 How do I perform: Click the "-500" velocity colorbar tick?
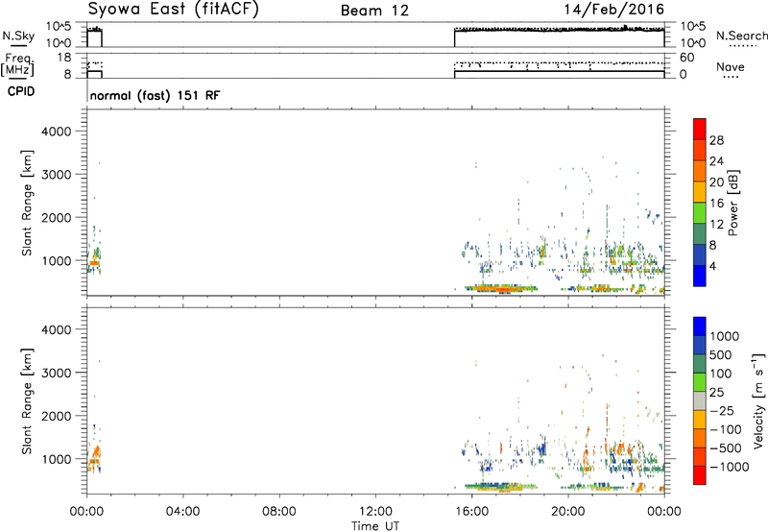coord(726,447)
